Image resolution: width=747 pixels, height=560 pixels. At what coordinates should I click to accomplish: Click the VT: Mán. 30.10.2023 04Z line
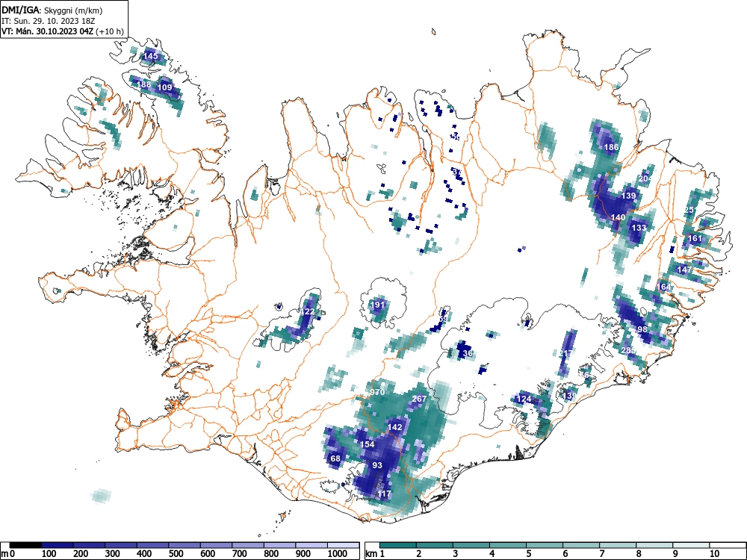tap(63, 31)
